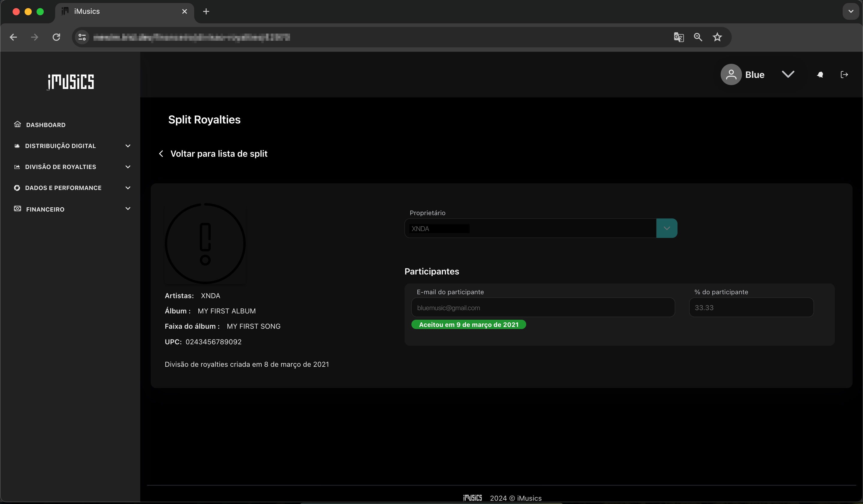The image size is (863, 504).
Task: Click the iMusics logo in sidebar
Action: point(70,82)
